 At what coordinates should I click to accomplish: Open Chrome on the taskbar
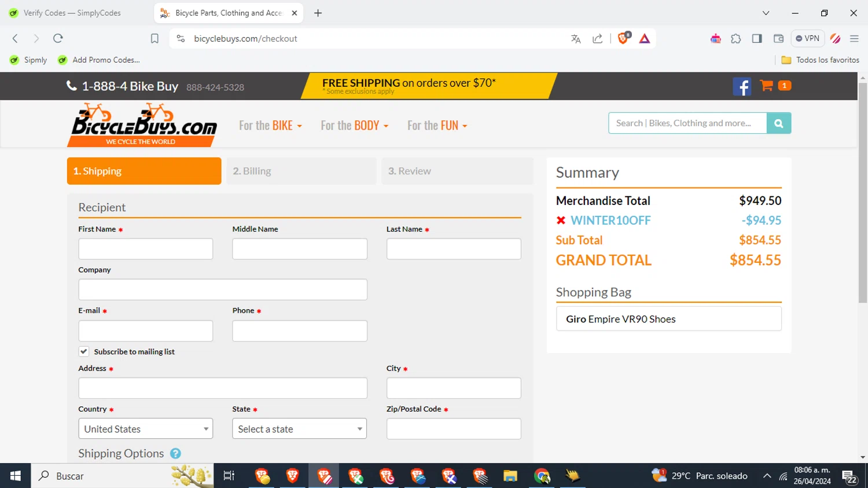click(x=542, y=476)
